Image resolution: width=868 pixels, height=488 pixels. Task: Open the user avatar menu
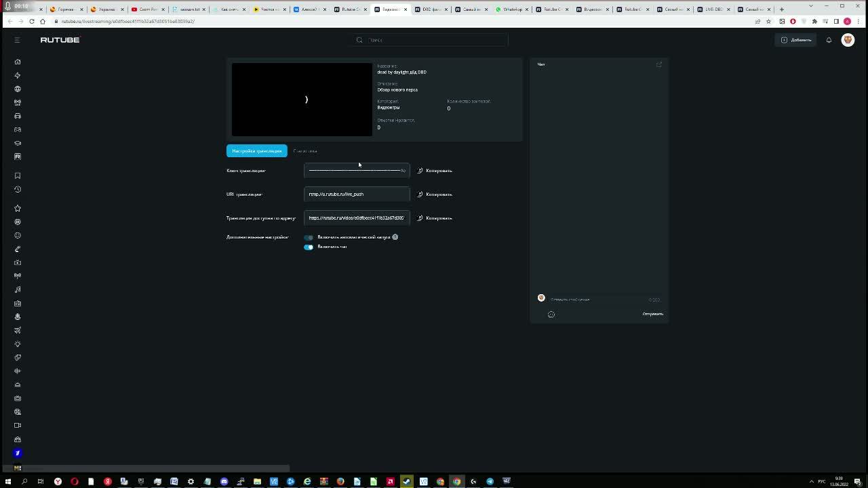(x=848, y=40)
